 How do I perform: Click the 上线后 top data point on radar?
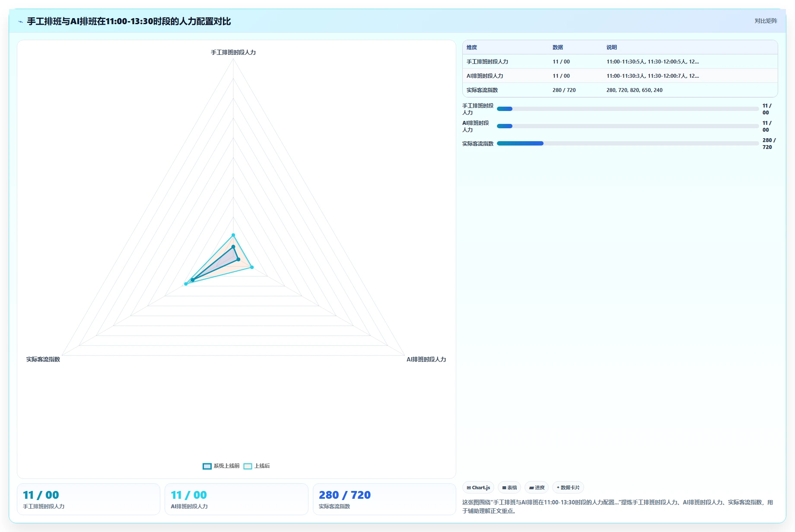[233, 235]
